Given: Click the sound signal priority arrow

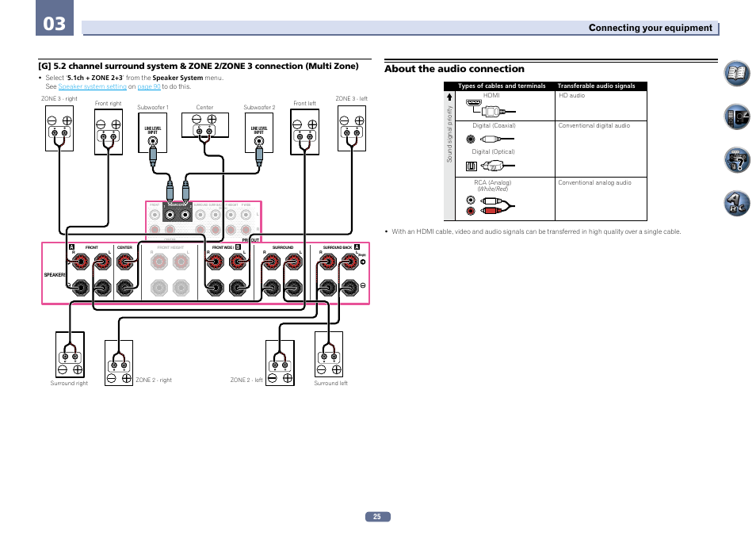Looking at the screenshot, I should pyautogui.click(x=449, y=97).
